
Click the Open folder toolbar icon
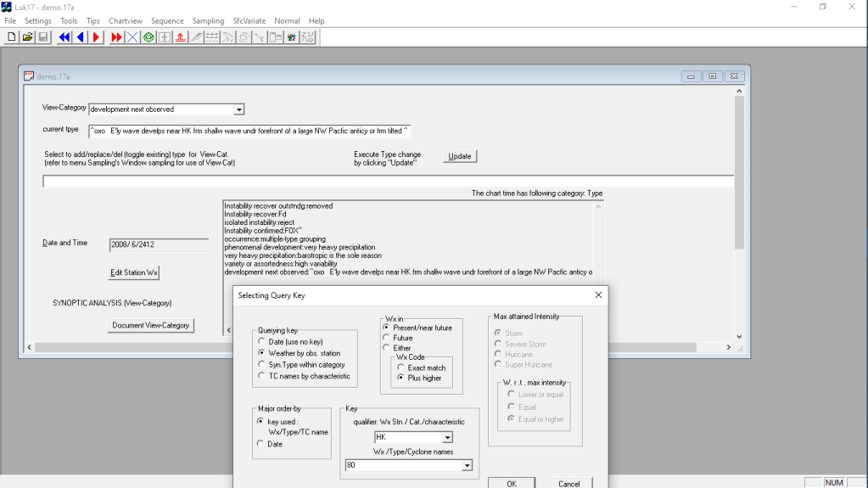(27, 37)
